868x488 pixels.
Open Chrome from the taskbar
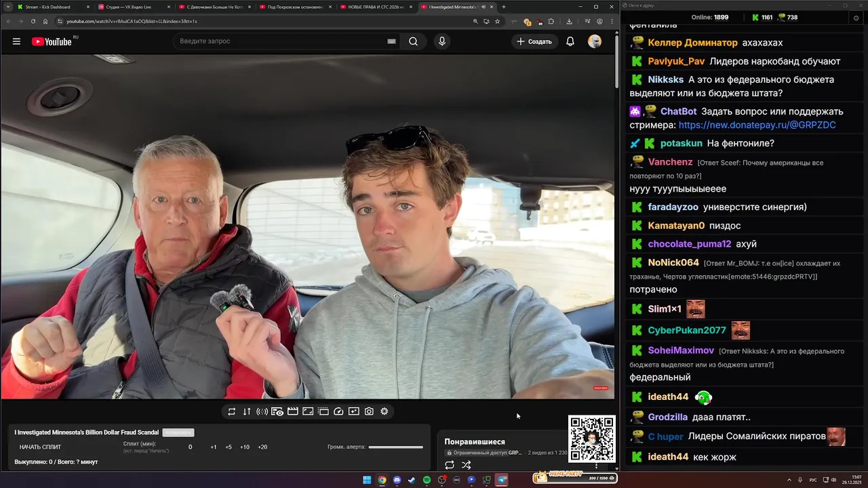click(382, 480)
